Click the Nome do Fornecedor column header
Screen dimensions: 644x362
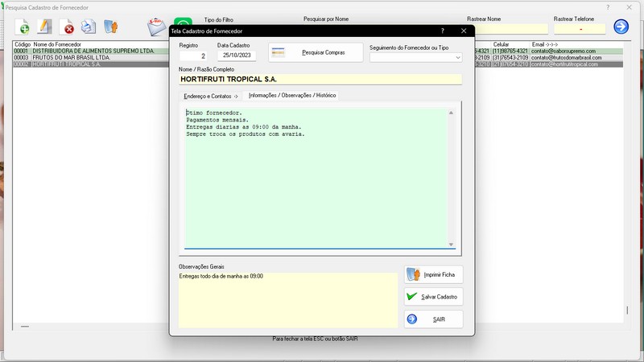(x=57, y=44)
